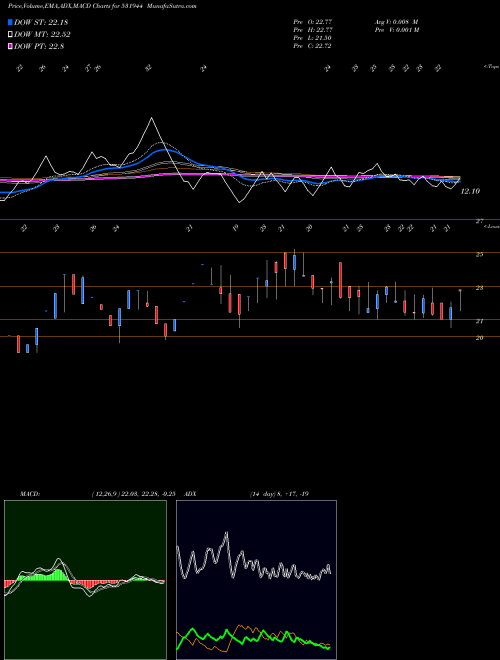Click the white DOW MT legend swatch
This screenshot has width=500, height=660.
11,35
